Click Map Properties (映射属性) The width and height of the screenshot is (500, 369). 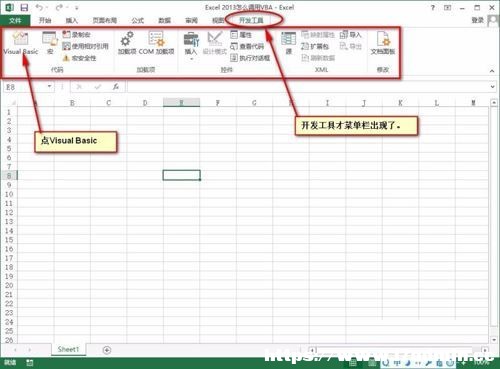point(318,35)
